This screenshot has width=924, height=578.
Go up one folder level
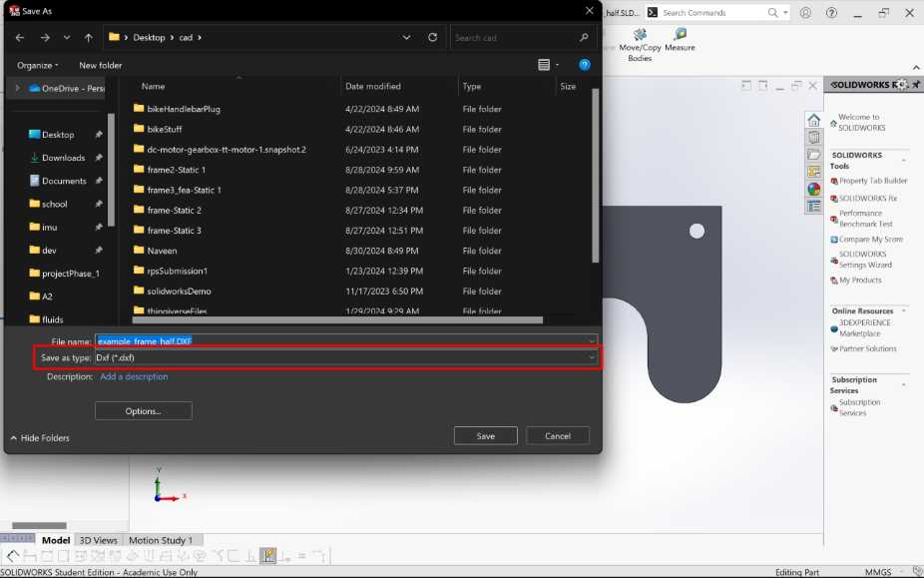point(89,37)
